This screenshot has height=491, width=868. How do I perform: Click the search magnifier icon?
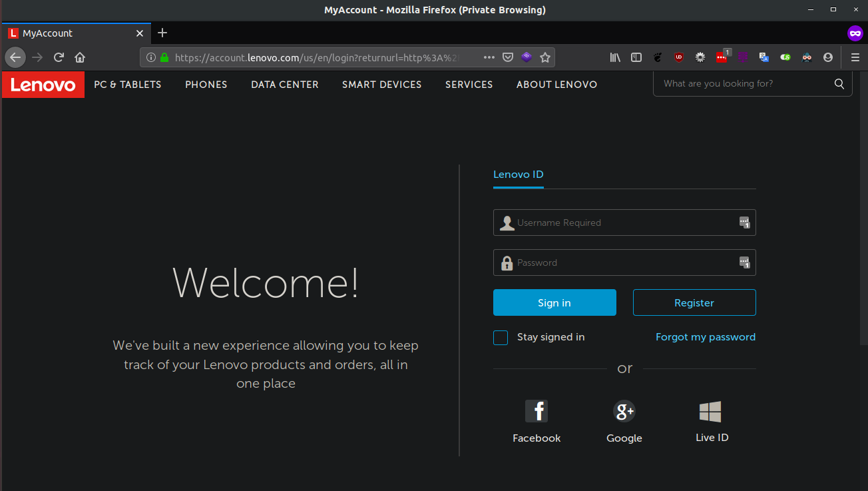(839, 84)
